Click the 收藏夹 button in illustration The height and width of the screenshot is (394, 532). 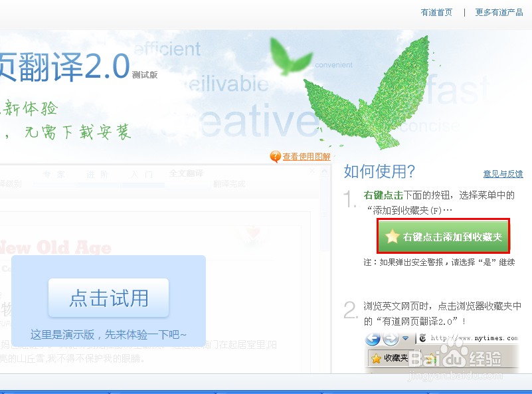coord(390,358)
